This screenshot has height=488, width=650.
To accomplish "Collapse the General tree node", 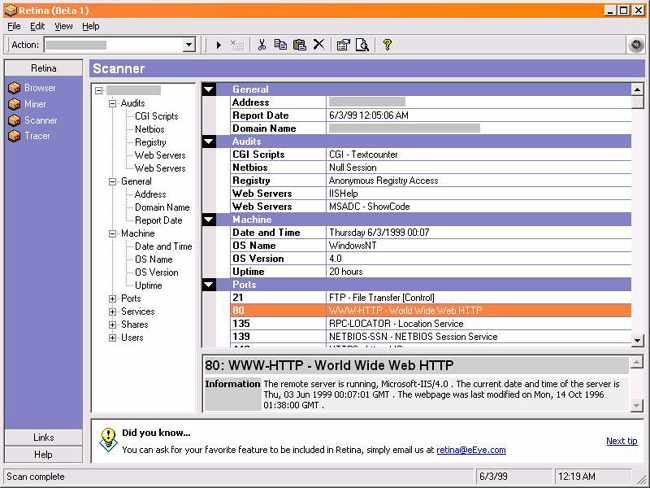I will (x=112, y=182).
